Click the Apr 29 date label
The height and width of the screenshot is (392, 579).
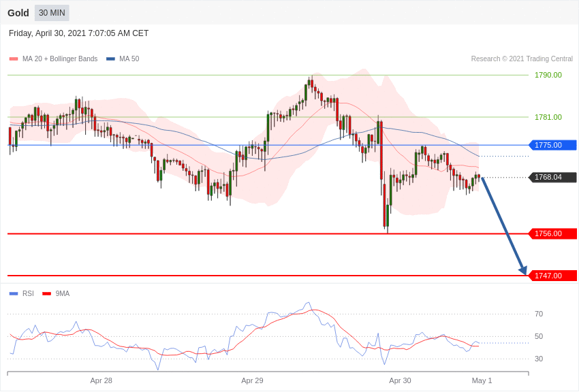click(x=252, y=380)
